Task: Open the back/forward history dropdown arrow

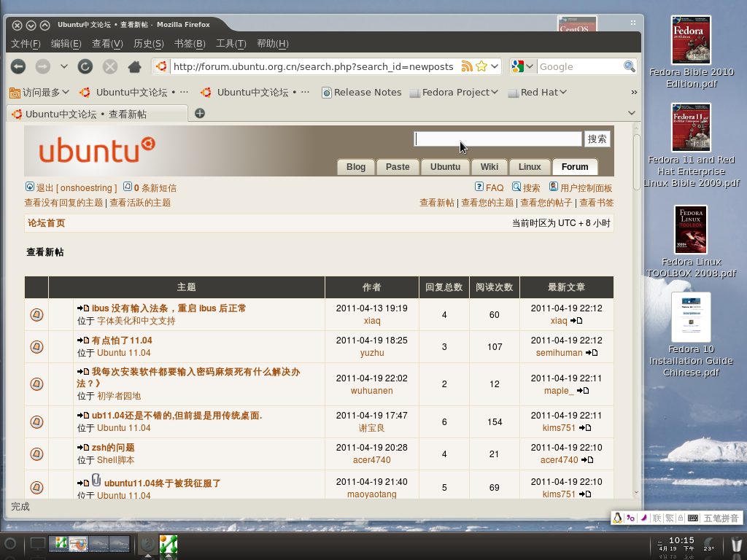Action: 64,66
